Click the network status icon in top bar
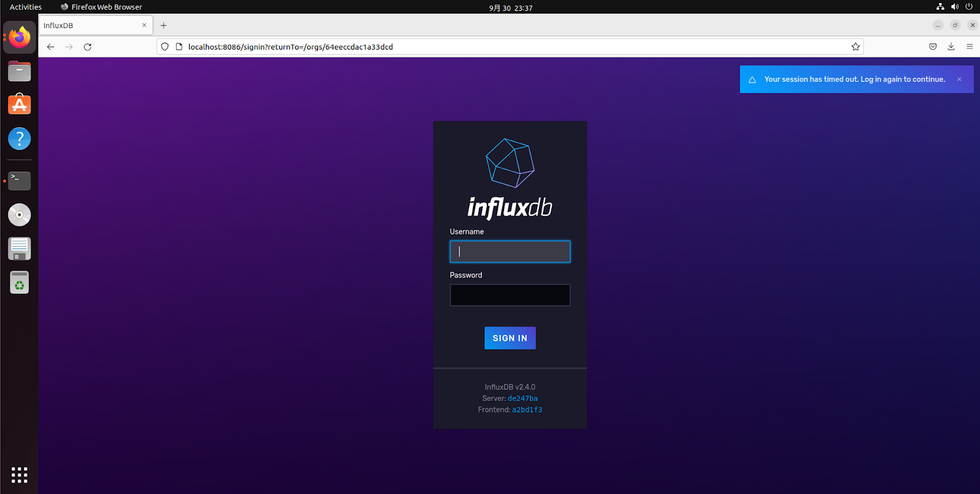980x494 pixels. point(940,7)
